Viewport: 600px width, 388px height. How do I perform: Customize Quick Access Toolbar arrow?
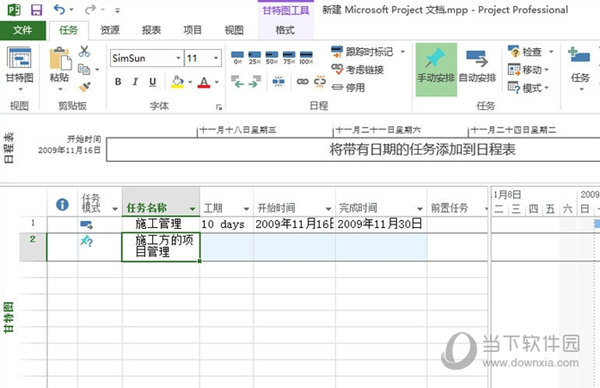pos(117,10)
